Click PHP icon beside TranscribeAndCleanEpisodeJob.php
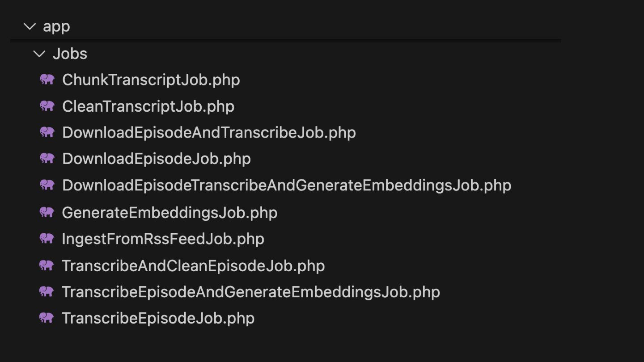The width and height of the screenshot is (644, 362). pyautogui.click(x=47, y=265)
